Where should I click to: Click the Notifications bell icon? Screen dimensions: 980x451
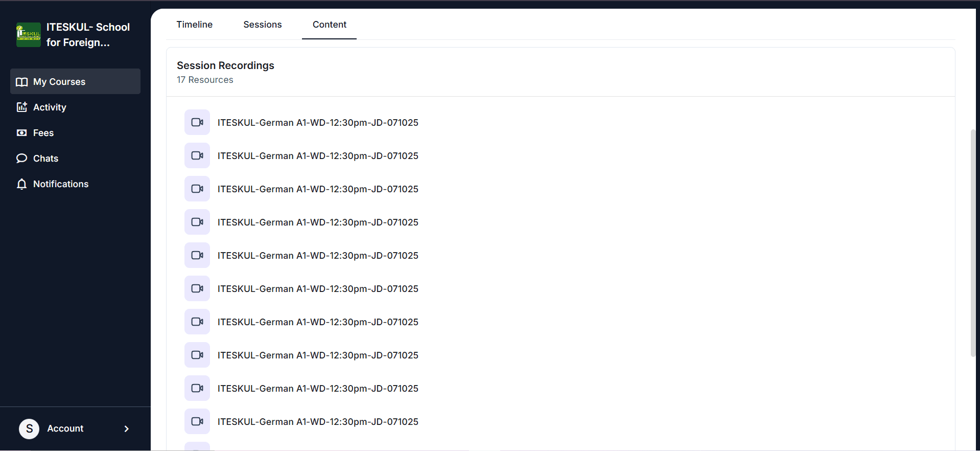tap(21, 184)
